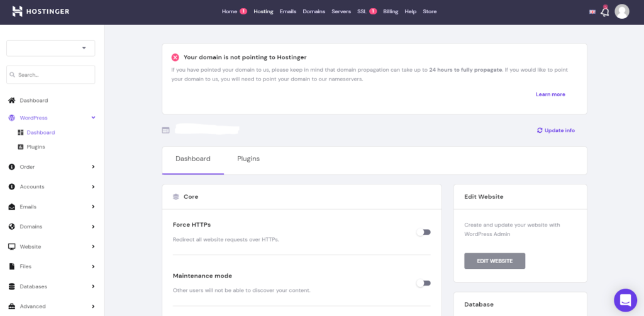Screen dimensions: 644x316
Task: Open the domain selector dropdown in sidebar
Action: (50, 48)
